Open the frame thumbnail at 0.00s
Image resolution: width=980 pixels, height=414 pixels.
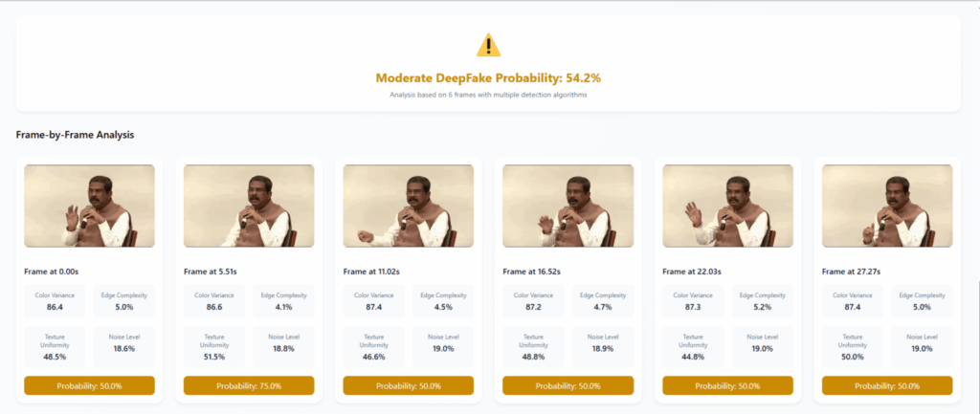click(x=89, y=206)
